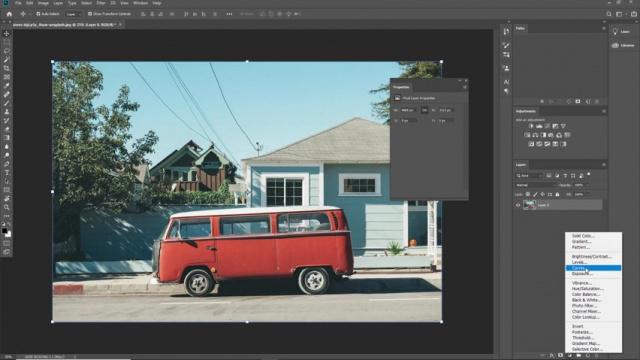
Task: Open the Paragraph panel icon in side strip
Action: [506, 91]
